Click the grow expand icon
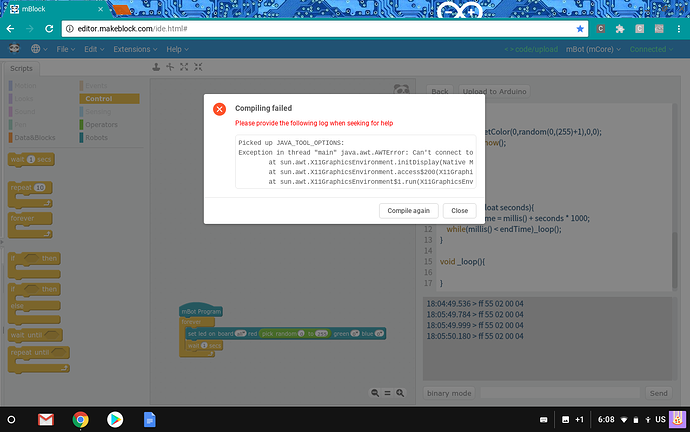The width and height of the screenshot is (690, 432). 184,67
